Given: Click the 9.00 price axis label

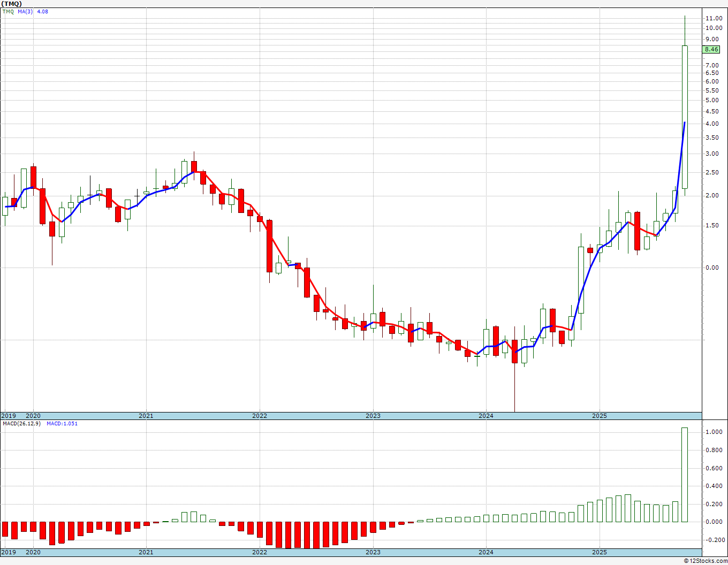Looking at the screenshot, I should [x=712, y=39].
